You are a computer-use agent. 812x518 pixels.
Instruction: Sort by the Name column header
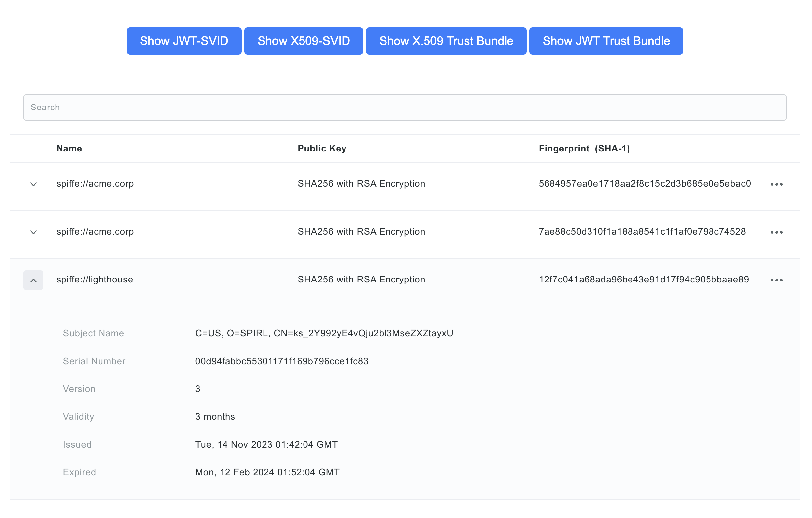click(69, 149)
